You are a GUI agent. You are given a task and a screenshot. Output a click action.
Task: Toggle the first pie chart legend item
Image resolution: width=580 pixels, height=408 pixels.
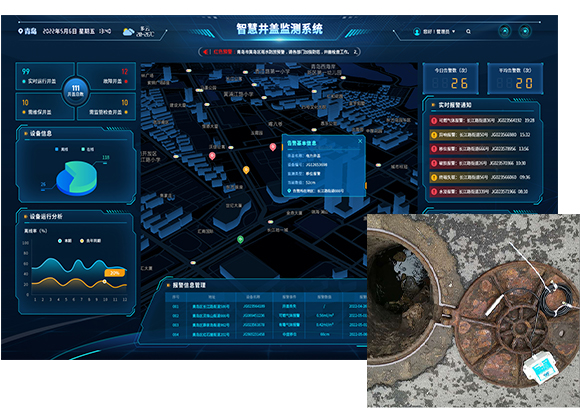click(x=61, y=149)
